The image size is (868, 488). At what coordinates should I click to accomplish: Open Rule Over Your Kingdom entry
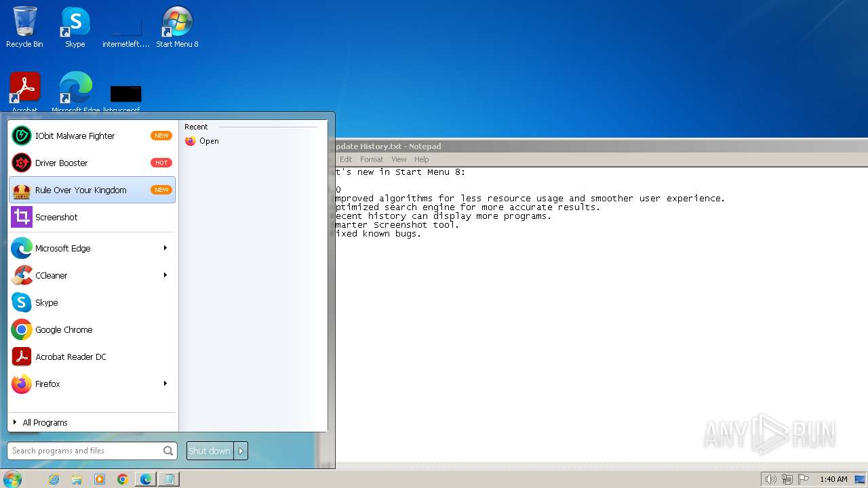tap(92, 190)
